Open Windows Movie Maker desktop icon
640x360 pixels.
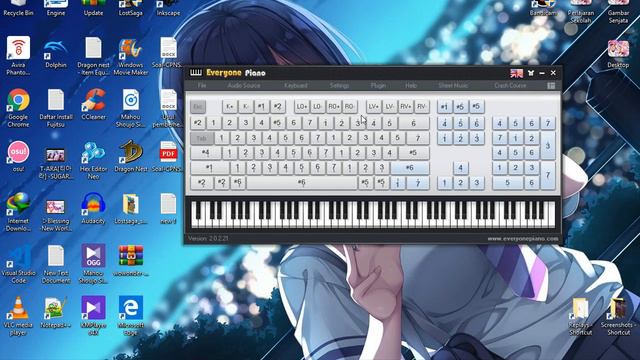click(131, 56)
